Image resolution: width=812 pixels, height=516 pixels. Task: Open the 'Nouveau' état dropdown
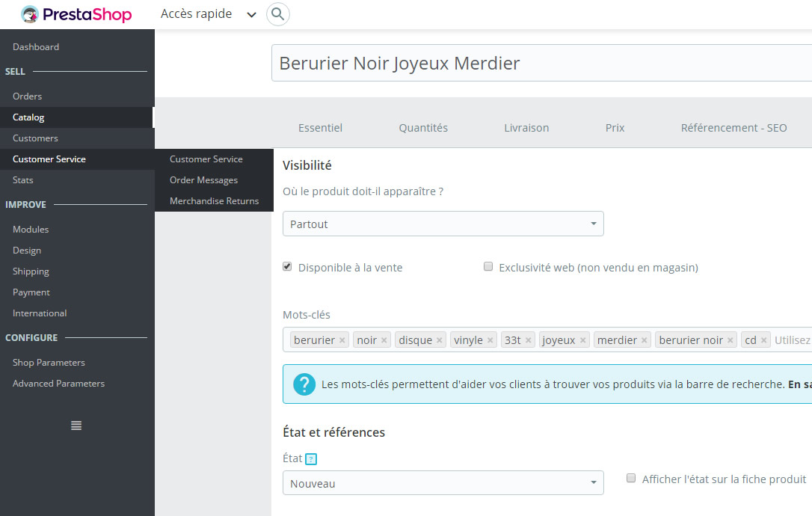[443, 483]
